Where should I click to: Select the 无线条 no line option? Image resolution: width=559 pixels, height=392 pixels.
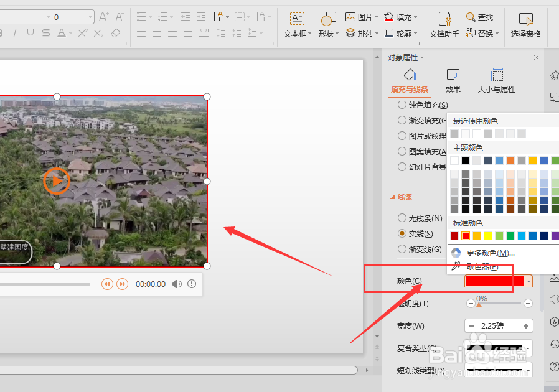pyautogui.click(x=402, y=218)
